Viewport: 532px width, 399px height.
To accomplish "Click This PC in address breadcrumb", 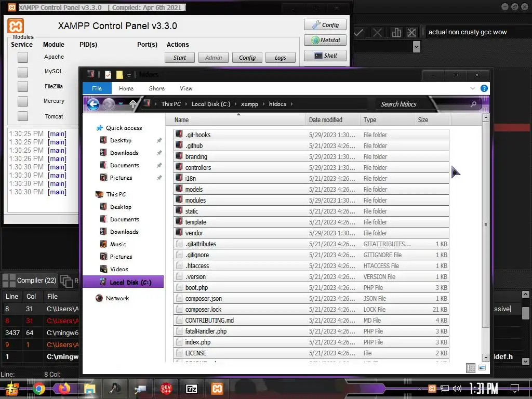I will tap(171, 104).
